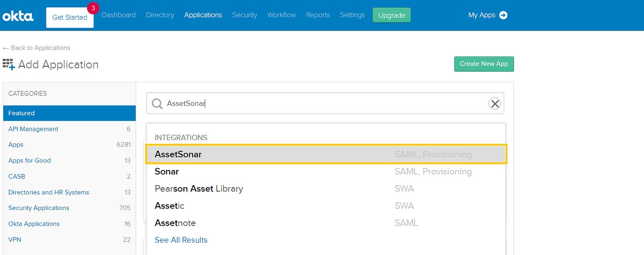Click the Add Application grid icon
The image size is (644, 255).
point(9,64)
